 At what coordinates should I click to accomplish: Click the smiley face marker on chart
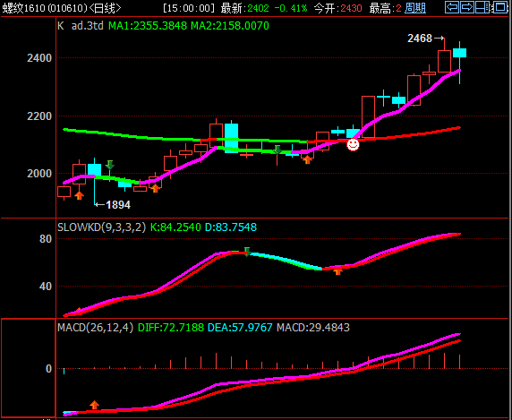pyautogui.click(x=353, y=144)
